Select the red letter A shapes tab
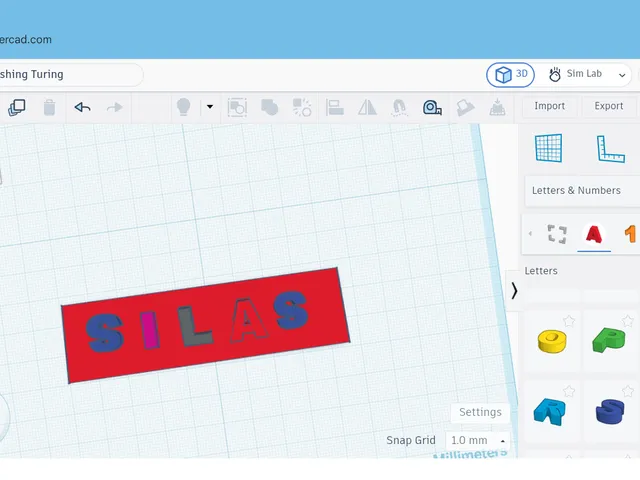This screenshot has width=640, height=480. tap(594, 235)
